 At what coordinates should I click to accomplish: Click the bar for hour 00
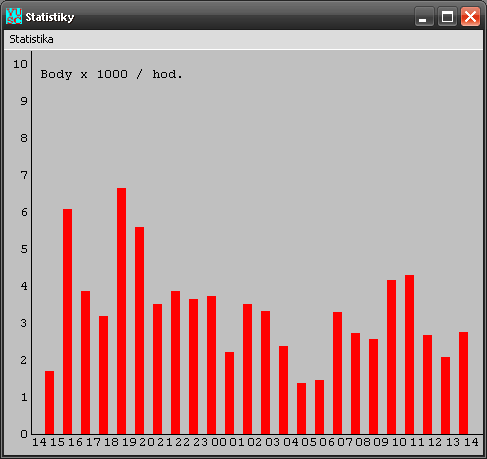coord(229,393)
